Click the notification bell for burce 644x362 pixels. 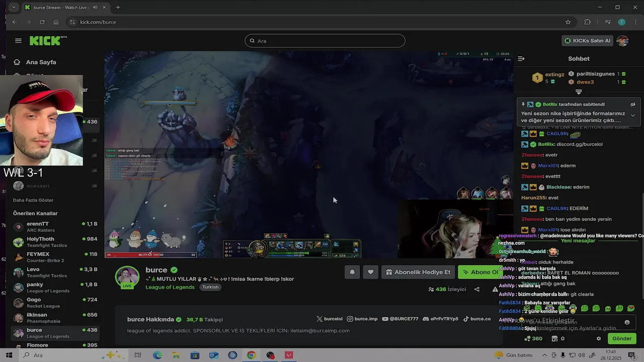(352, 272)
